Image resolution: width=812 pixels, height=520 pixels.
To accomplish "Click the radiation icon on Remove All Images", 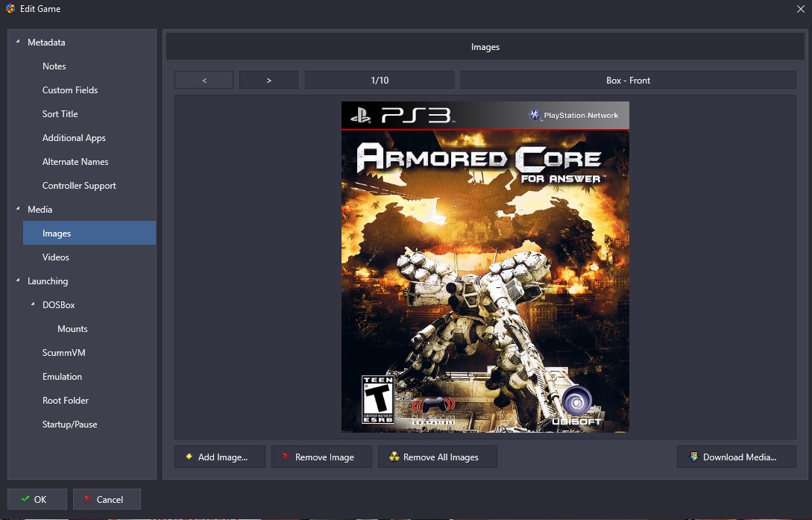I will click(394, 457).
